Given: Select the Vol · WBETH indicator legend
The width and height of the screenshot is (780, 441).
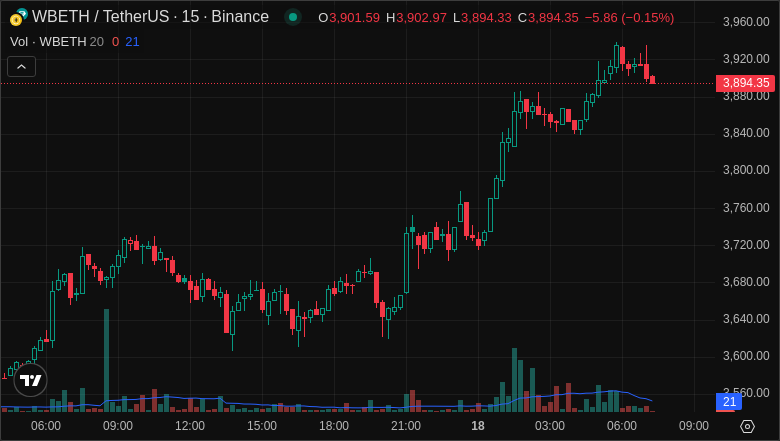Looking at the screenshot, I should click(57, 42).
